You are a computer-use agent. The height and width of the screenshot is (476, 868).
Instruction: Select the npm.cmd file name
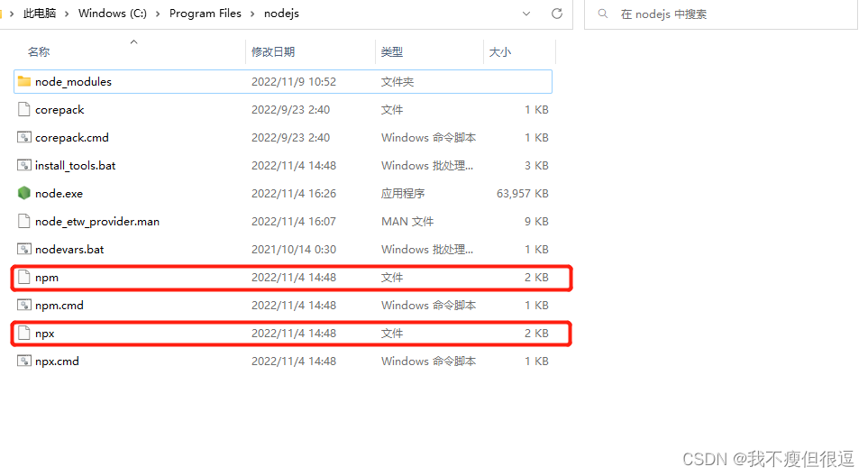59,305
